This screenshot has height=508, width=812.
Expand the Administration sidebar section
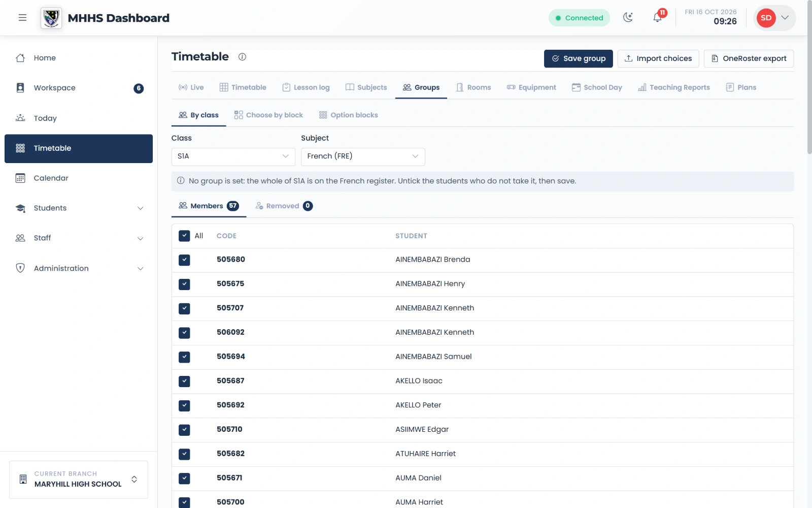[x=79, y=268]
